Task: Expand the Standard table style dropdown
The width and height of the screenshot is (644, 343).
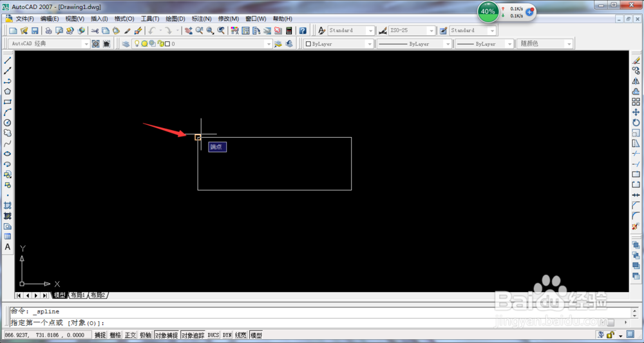Action: point(492,30)
